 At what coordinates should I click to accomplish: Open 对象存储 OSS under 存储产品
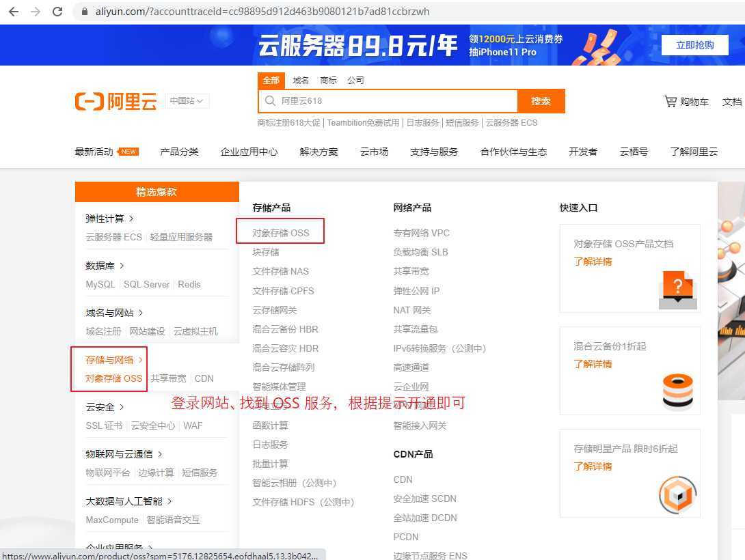281,233
